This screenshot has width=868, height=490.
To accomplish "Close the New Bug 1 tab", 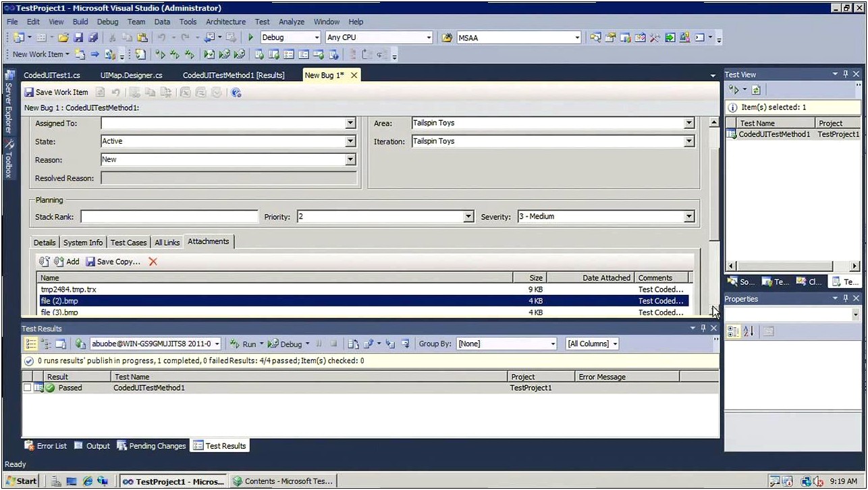I will click(x=354, y=75).
